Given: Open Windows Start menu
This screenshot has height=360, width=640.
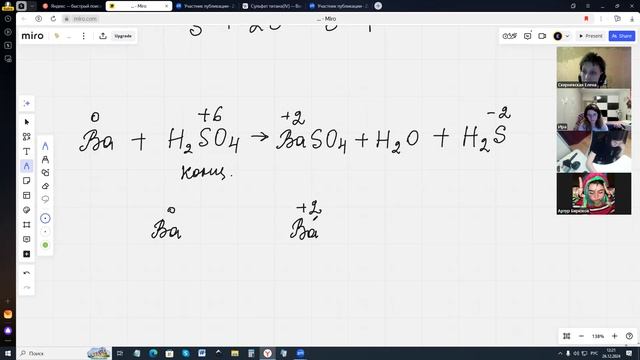Looking at the screenshot, I should [8, 353].
